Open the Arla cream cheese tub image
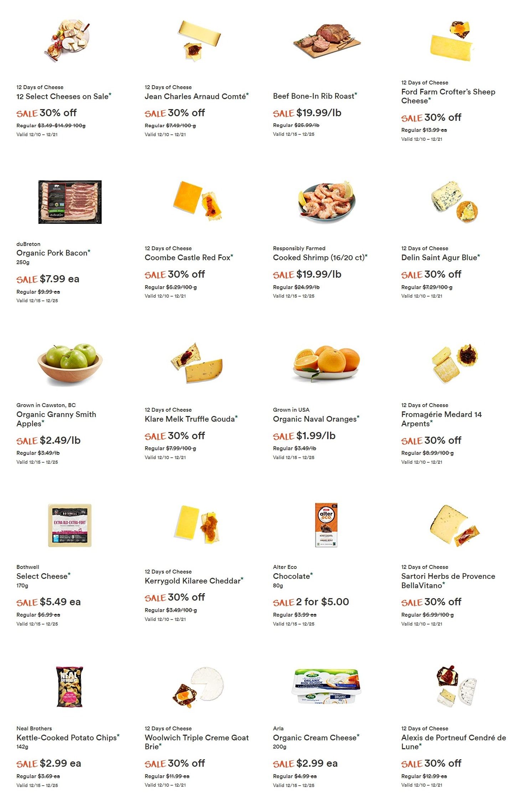521x812 pixels. point(326,685)
